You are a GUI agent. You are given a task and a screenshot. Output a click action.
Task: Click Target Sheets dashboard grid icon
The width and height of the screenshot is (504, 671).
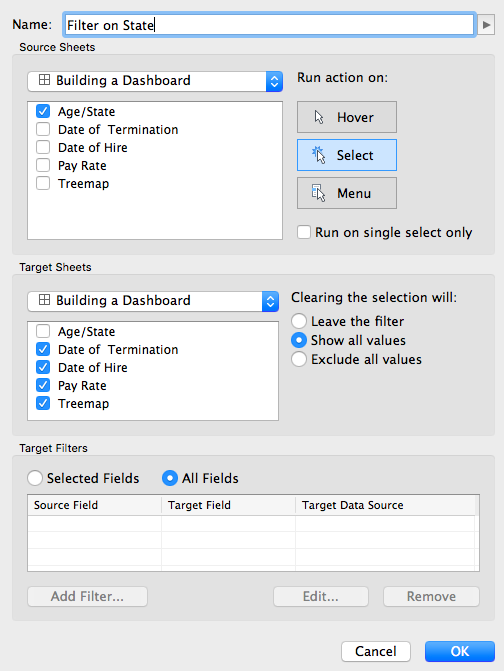(44, 300)
